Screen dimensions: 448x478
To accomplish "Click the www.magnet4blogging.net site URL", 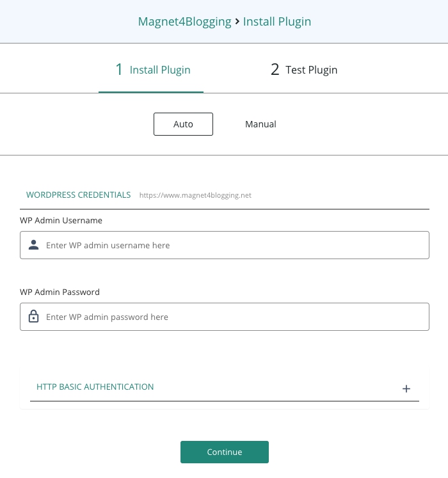I will 195,195.
